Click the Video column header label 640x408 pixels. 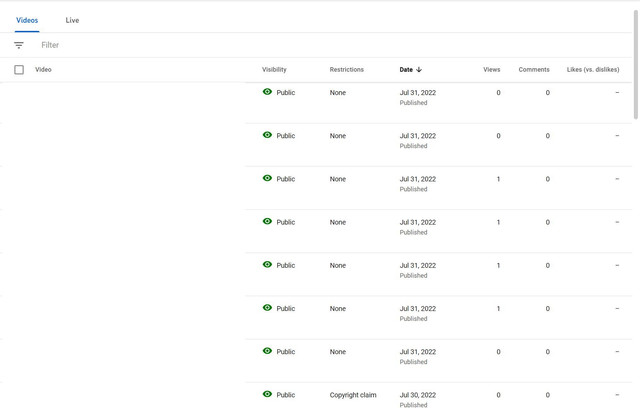point(43,70)
